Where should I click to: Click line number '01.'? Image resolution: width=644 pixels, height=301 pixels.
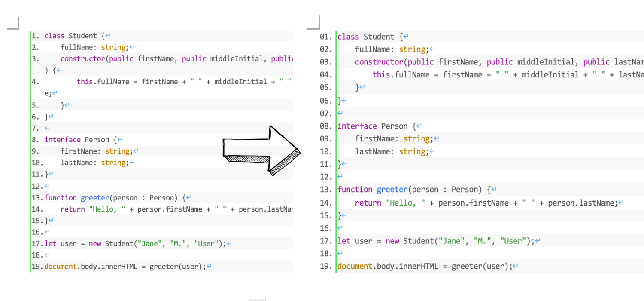pyautogui.click(x=327, y=37)
